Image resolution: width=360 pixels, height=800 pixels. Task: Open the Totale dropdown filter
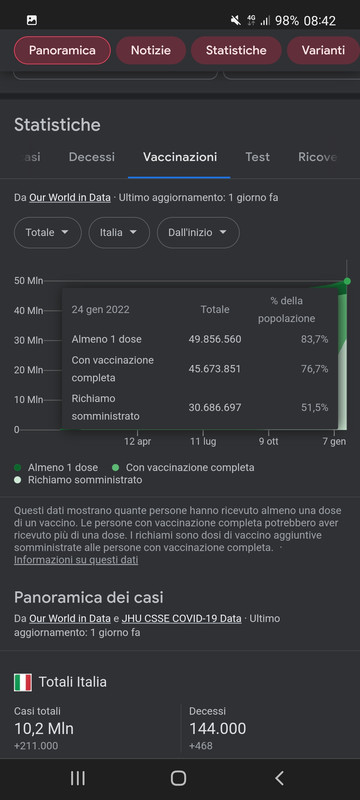[47, 232]
